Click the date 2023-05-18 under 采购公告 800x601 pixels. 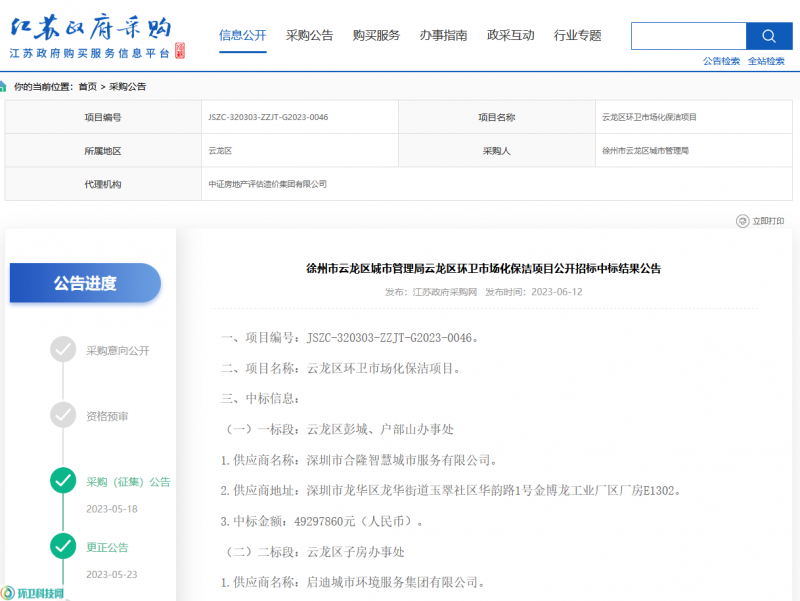112,509
